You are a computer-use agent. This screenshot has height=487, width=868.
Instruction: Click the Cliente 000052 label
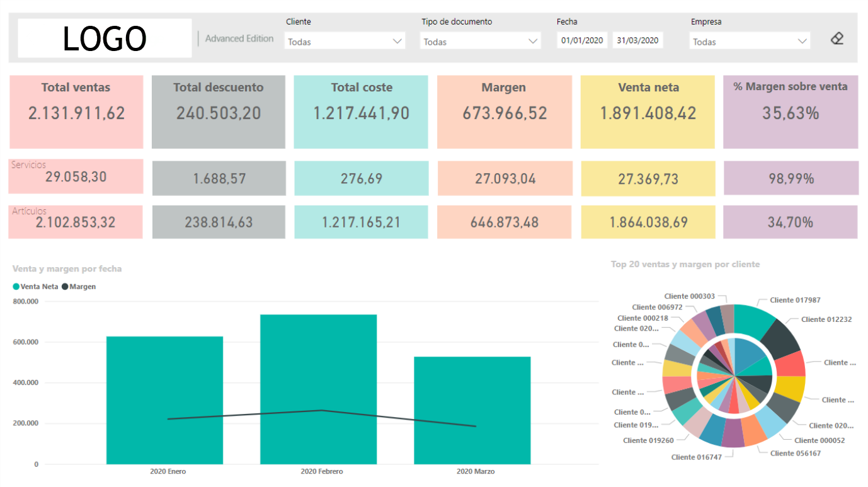click(819, 440)
